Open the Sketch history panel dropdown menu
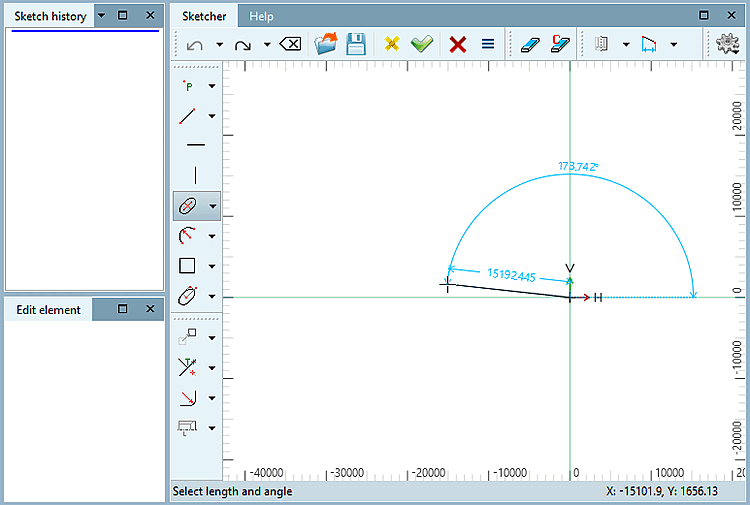750x505 pixels. pos(101,16)
